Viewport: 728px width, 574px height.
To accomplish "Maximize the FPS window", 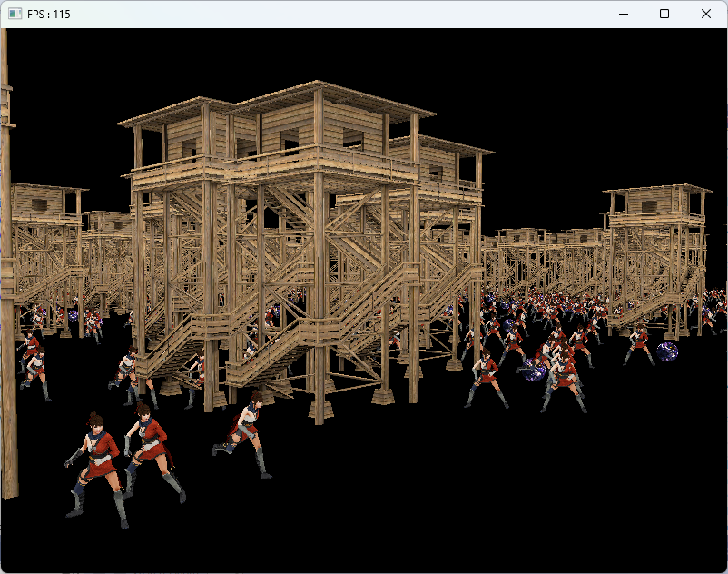I will click(664, 14).
